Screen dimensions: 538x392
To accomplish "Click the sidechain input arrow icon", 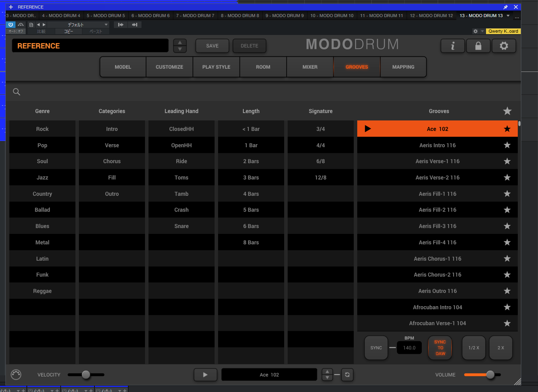I will point(121,24).
